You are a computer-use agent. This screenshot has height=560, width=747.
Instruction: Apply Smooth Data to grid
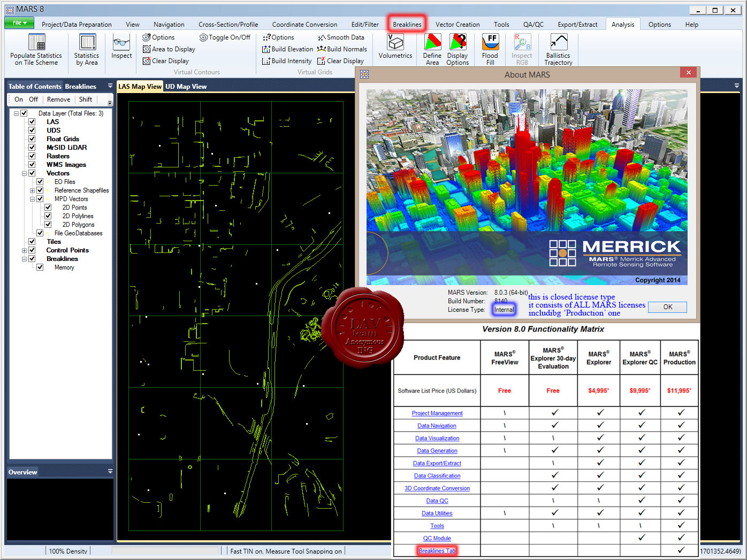(x=341, y=37)
